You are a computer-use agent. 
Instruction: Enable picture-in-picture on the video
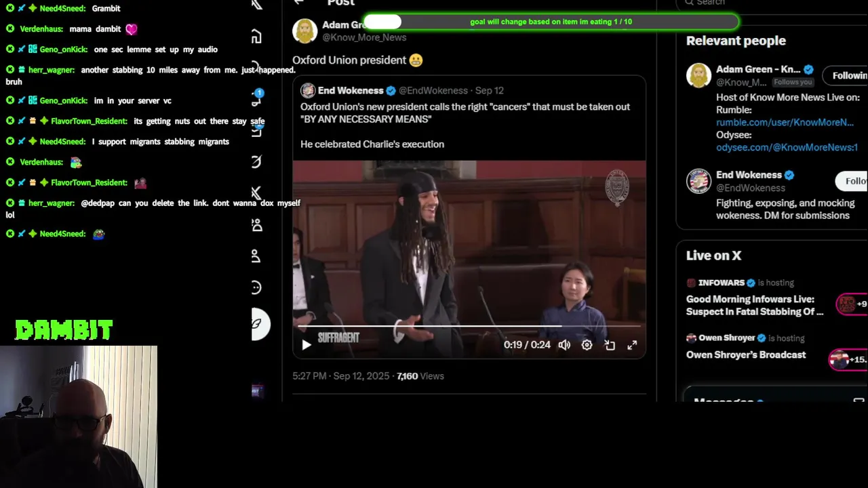click(x=610, y=345)
